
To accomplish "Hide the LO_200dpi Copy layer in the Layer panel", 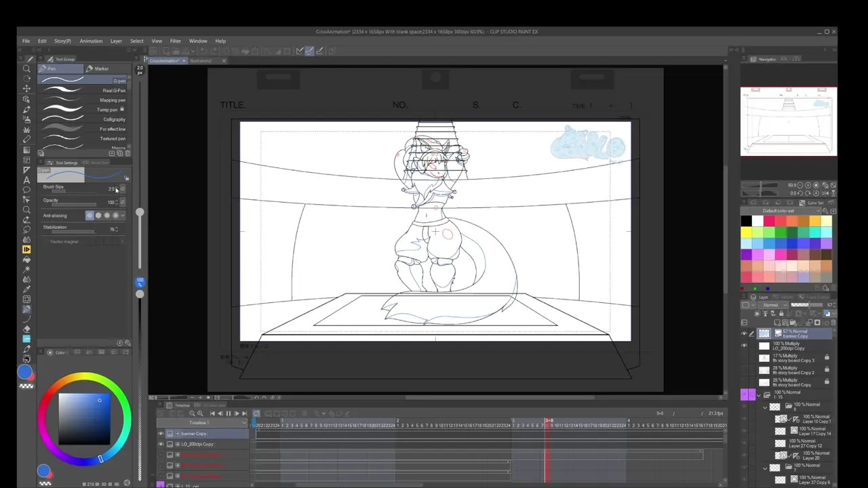I will tap(744, 345).
